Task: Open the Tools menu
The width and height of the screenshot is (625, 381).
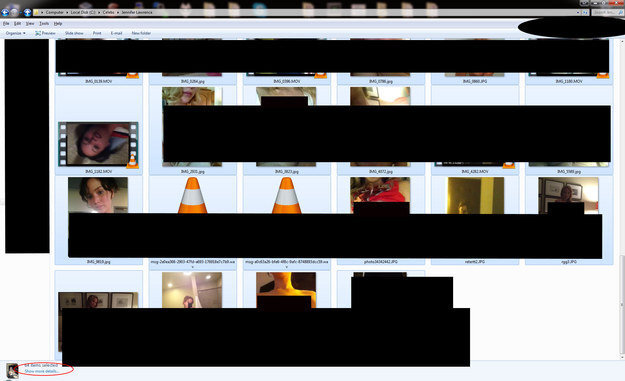Action: click(44, 24)
